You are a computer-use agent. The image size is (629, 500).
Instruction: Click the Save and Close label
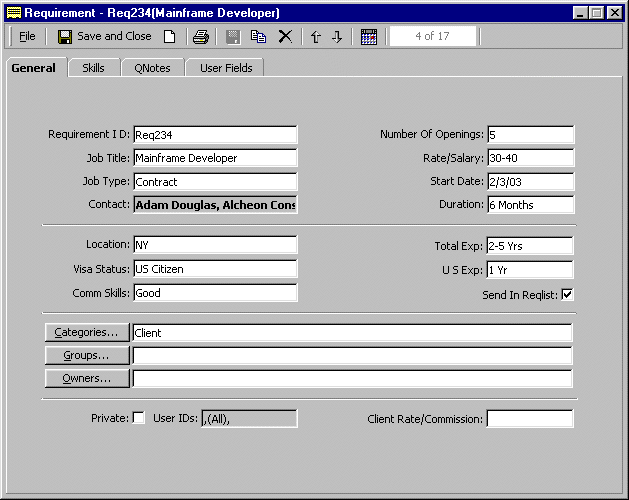pyautogui.click(x=114, y=36)
